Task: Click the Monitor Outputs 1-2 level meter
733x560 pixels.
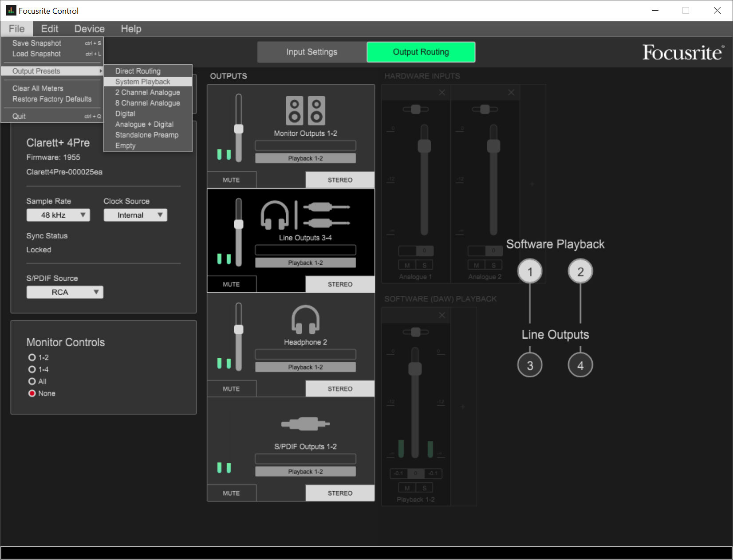Action: [224, 154]
